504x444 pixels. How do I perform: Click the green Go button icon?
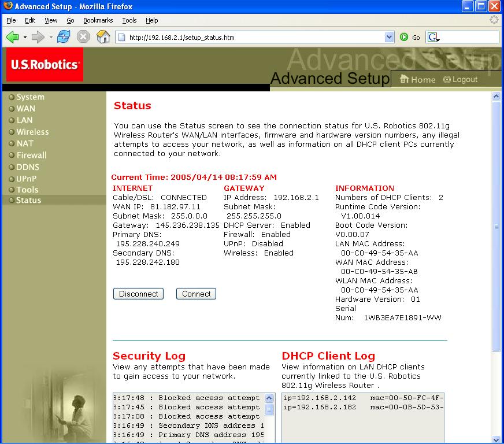pos(404,38)
